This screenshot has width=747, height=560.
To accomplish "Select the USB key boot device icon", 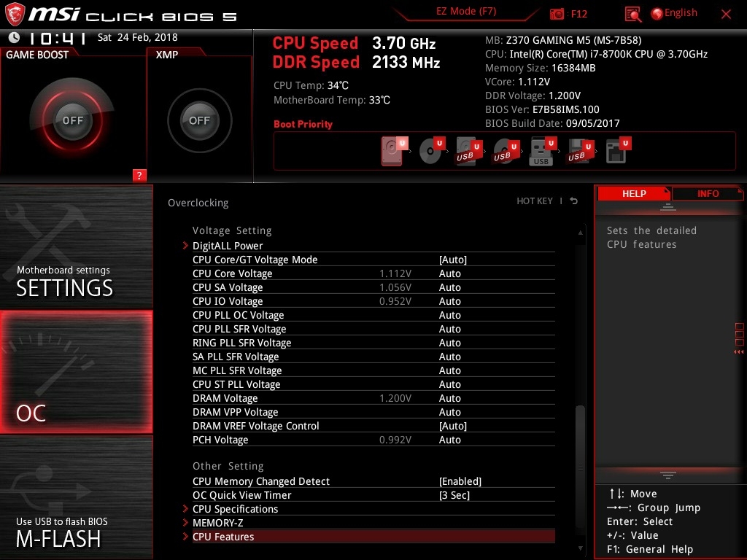I will pos(541,152).
